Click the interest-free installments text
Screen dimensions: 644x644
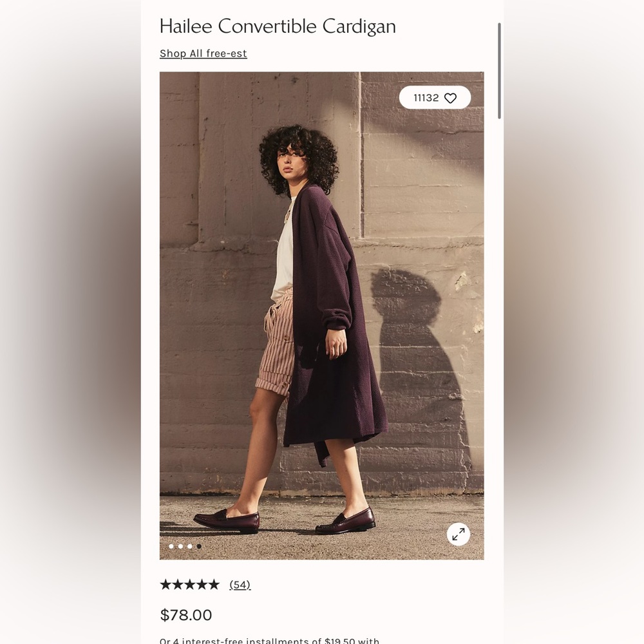pyautogui.click(x=269, y=640)
